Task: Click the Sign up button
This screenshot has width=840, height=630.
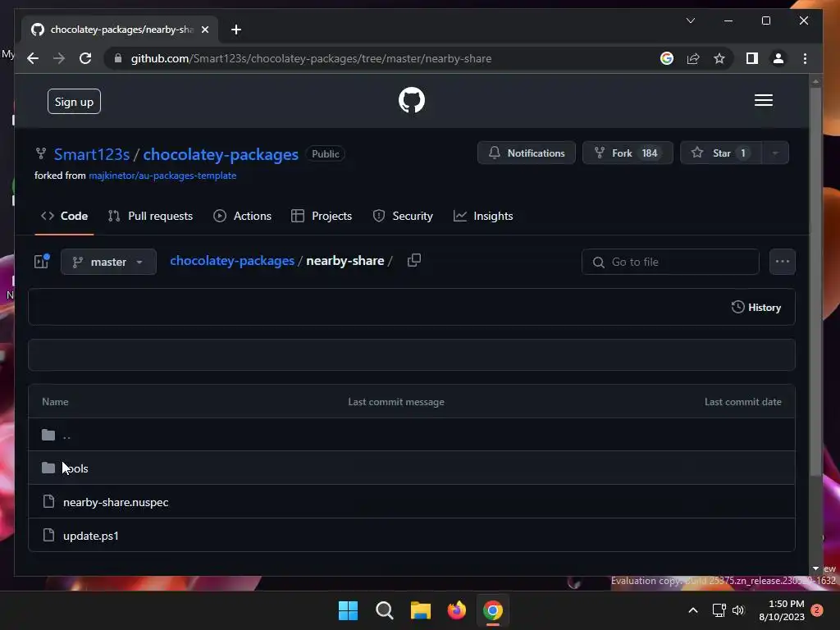Action: (74, 101)
